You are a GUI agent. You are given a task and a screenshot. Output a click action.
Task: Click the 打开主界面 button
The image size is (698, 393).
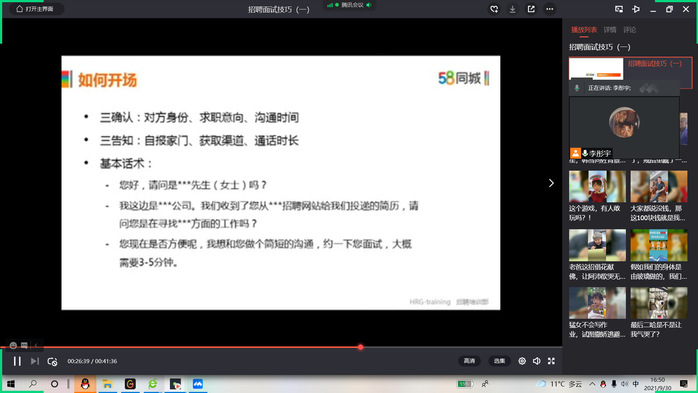tap(36, 9)
